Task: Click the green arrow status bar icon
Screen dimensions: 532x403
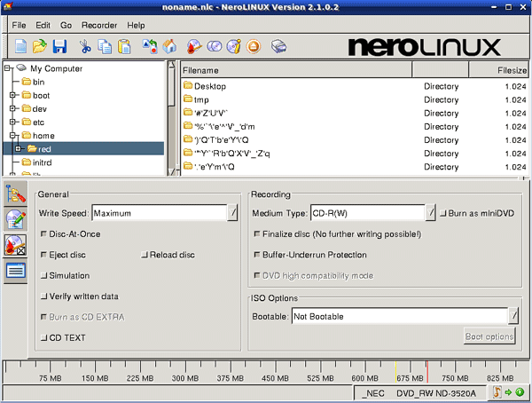Action: (508, 392)
